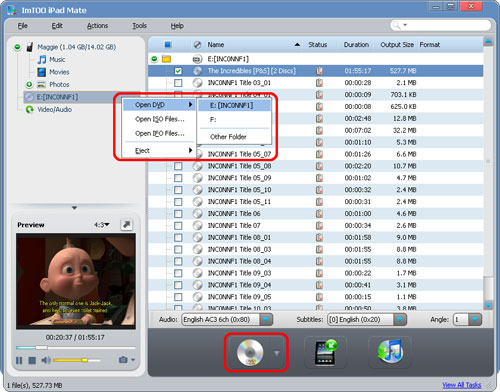Expand the Eject submenu
This screenshot has height=392, width=500.
coord(159,151)
